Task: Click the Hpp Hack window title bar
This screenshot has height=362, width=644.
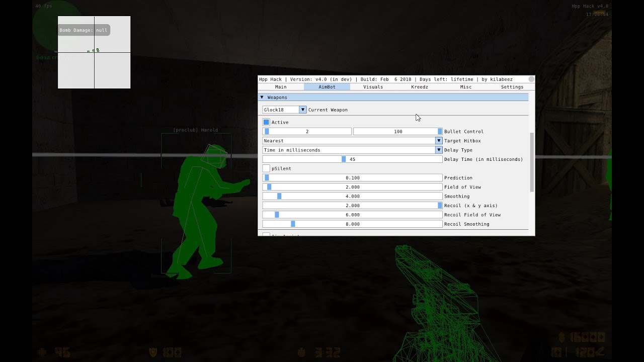Action: [x=396, y=79]
